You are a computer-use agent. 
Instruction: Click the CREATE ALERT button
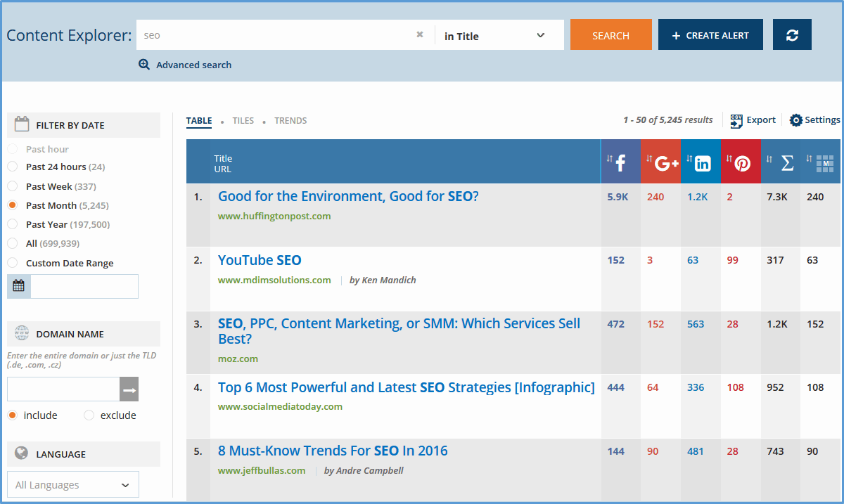click(x=710, y=34)
